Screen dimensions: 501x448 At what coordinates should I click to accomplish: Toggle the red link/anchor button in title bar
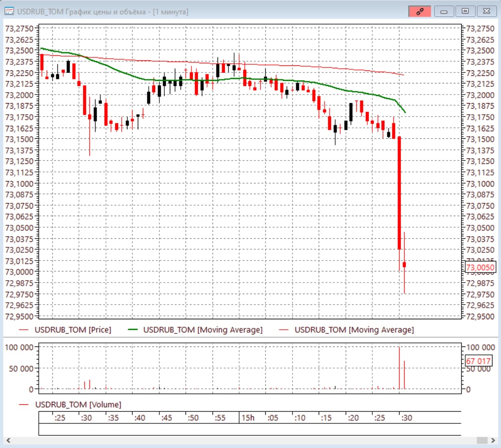tap(420, 12)
